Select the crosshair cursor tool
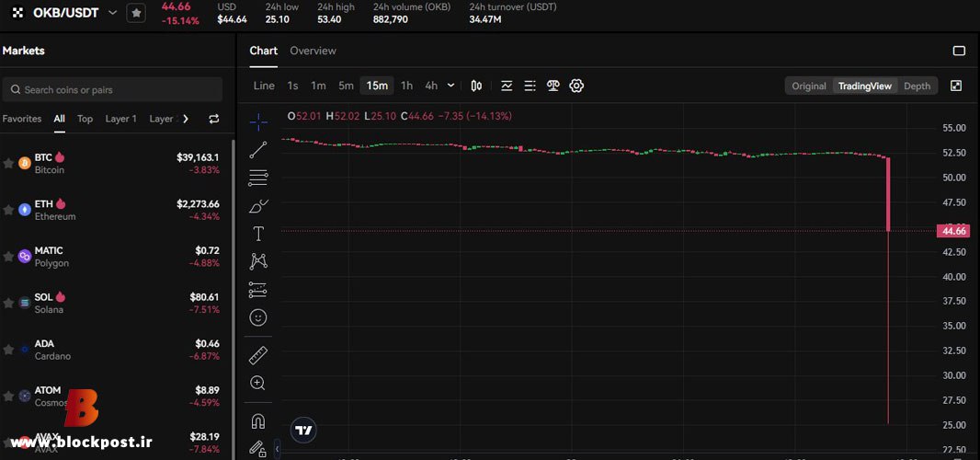Screen dimensions: 980x460 click(x=258, y=121)
